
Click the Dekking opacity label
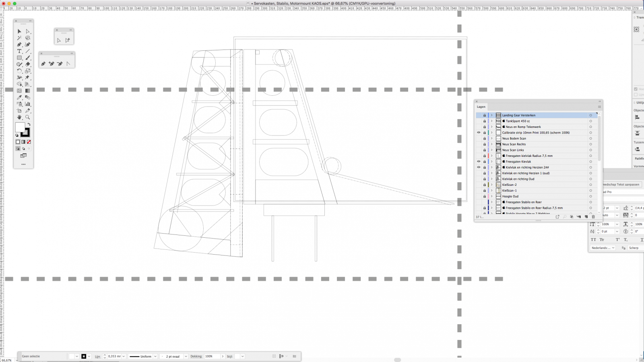click(196, 356)
